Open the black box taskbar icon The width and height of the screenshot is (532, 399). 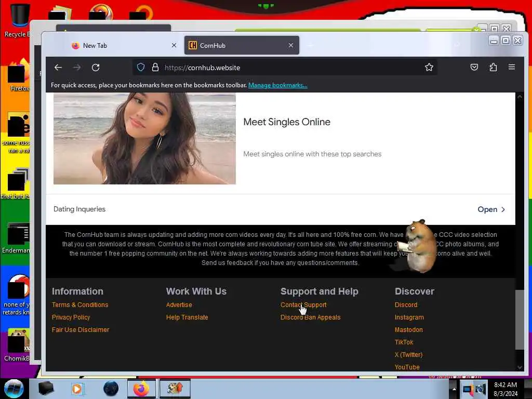(46, 389)
